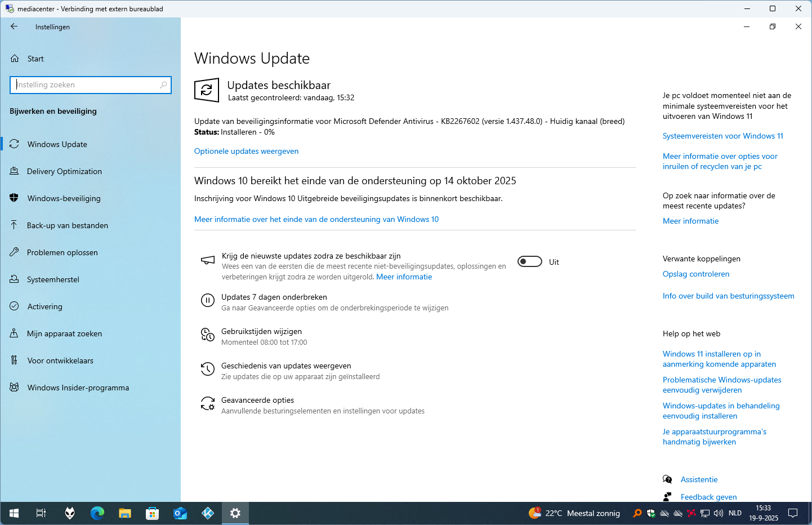Open 'Systeemvereisten voor Windows 11' link
This screenshot has width=812, height=525.
coord(723,136)
